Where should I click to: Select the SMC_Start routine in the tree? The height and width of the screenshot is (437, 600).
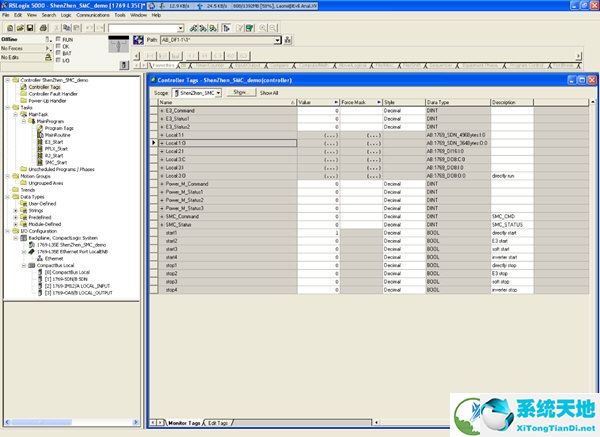(56, 163)
